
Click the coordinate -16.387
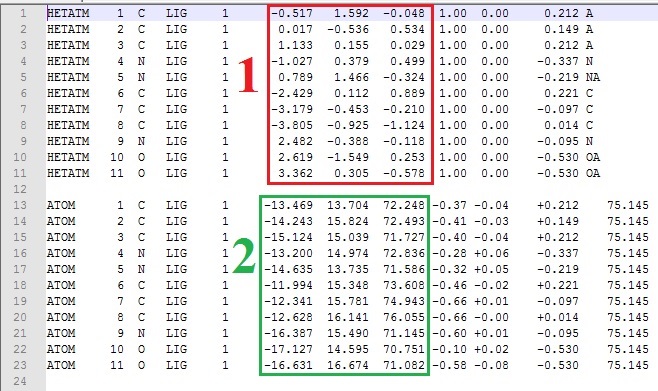(x=289, y=333)
